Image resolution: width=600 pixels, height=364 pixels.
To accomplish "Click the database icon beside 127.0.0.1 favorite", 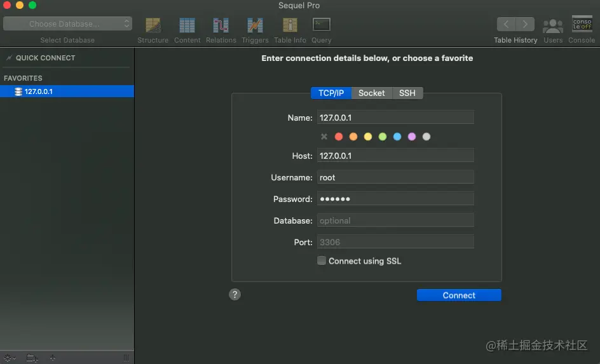I will [x=18, y=91].
